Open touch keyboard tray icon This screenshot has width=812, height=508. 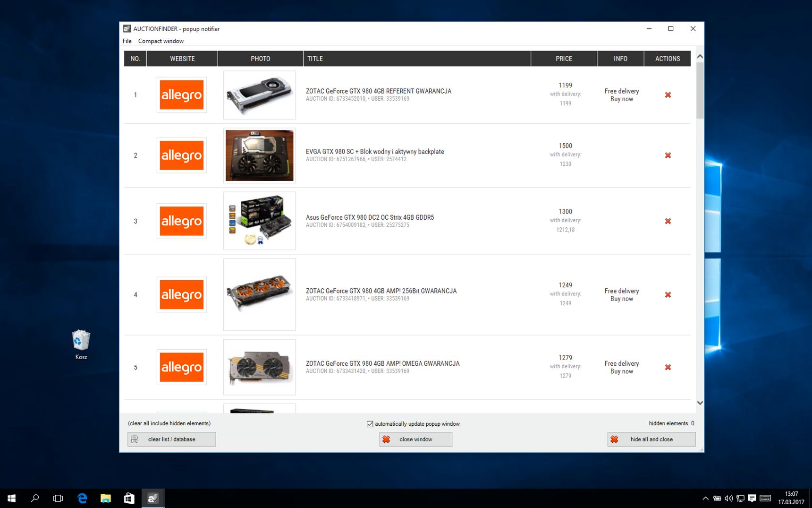click(x=765, y=498)
